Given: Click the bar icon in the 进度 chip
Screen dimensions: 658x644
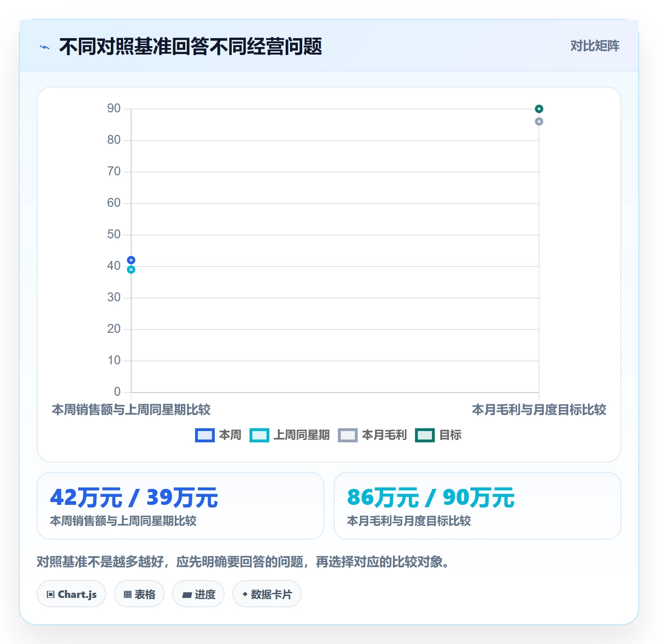Looking at the screenshot, I should pos(187,595).
